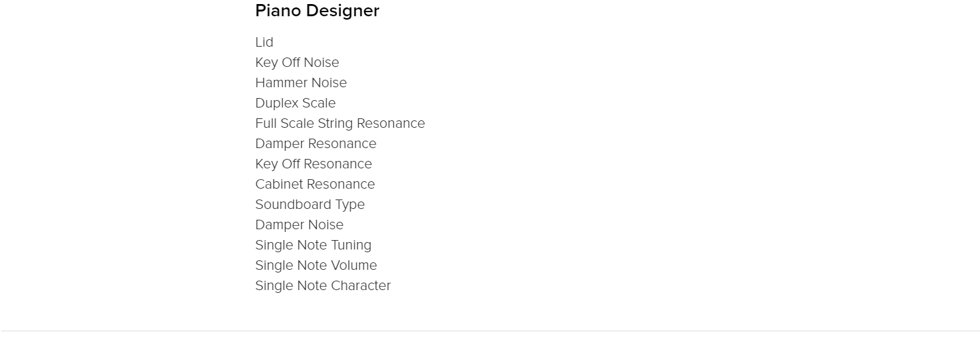This screenshot has height=355, width=980.
Task: Click Full Scale String Resonance
Action: 340,123
